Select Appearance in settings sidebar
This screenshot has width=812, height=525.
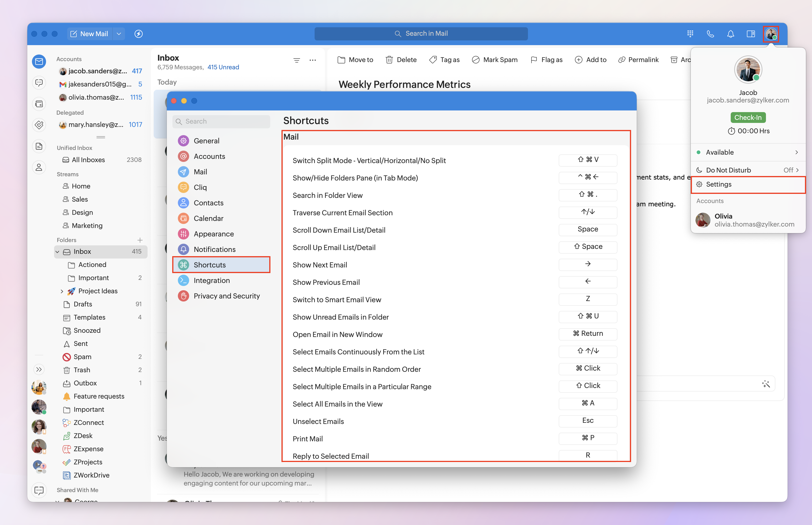pos(214,234)
